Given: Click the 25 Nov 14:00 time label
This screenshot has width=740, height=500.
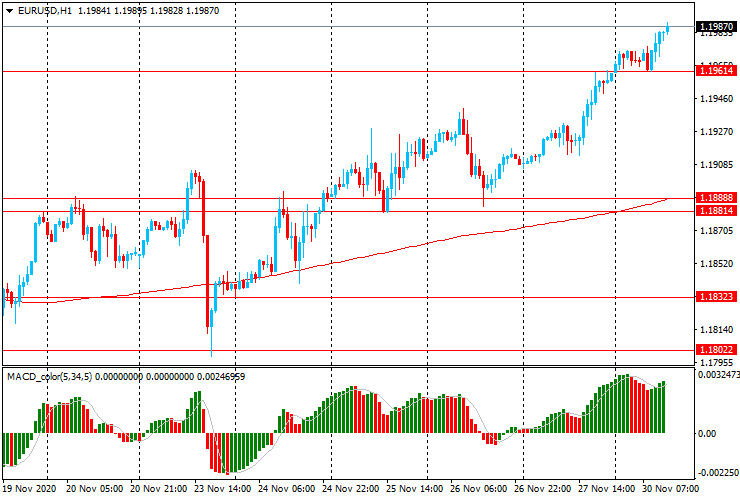Looking at the screenshot, I should [x=415, y=488].
